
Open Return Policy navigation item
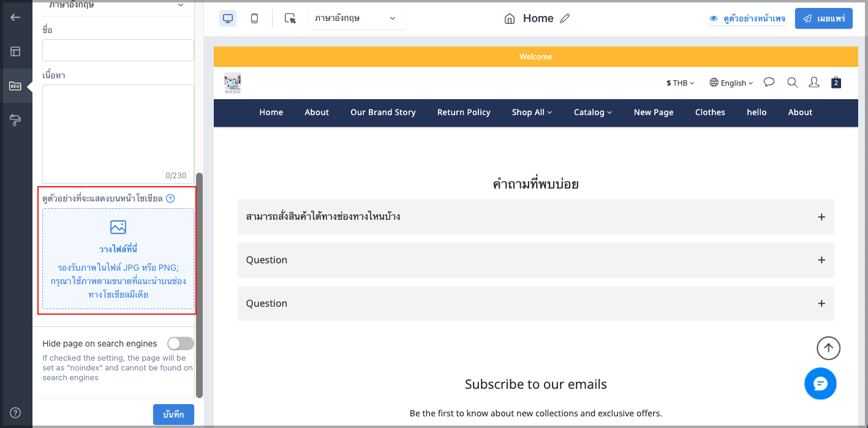(x=464, y=112)
